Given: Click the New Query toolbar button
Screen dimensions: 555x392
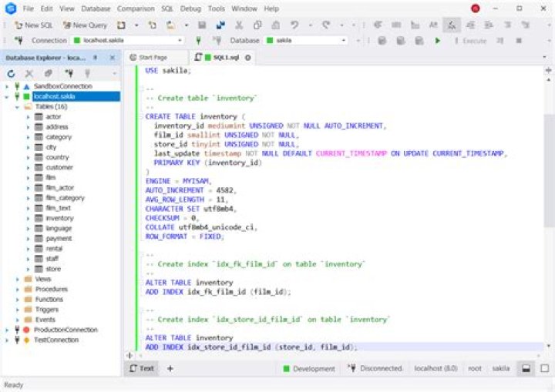Looking at the screenshot, I should point(85,25).
